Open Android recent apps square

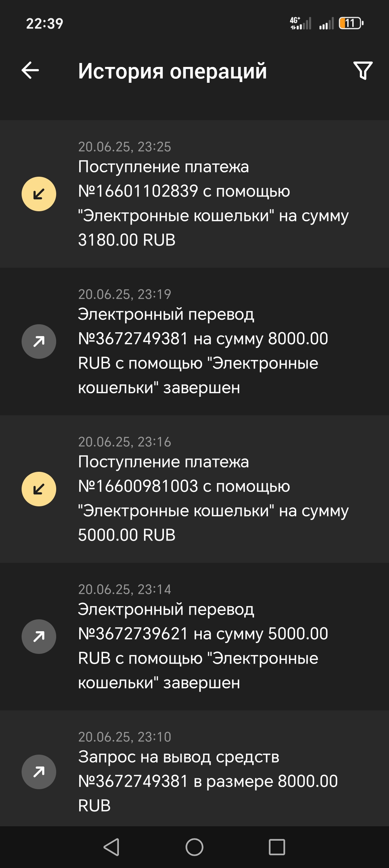277,847
